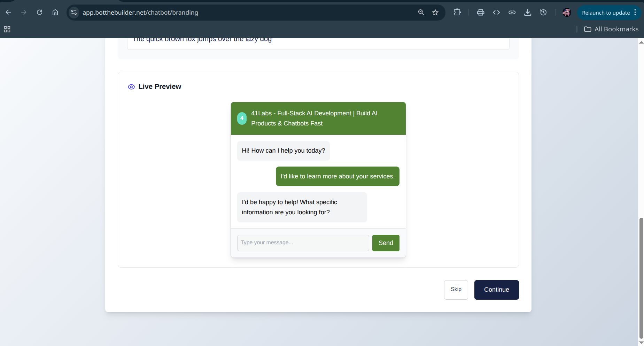Click the link chain icon in toolbar
Screen dimensions: 644x346
512,13
